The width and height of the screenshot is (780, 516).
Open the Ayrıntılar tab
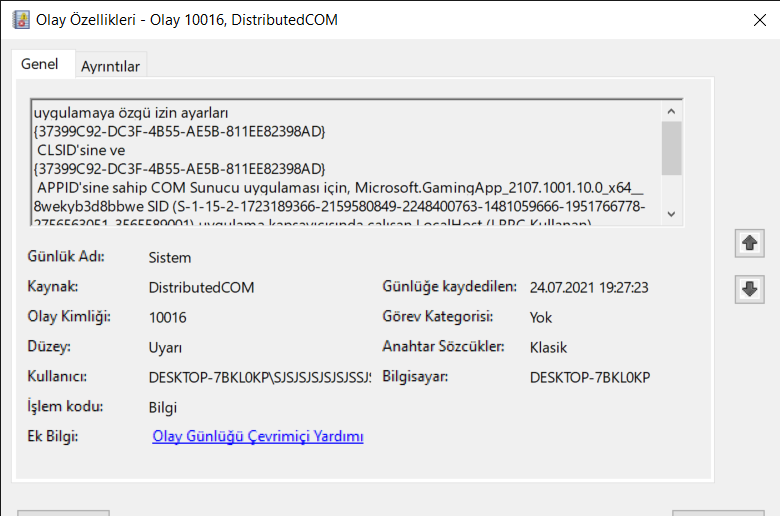click(x=111, y=66)
